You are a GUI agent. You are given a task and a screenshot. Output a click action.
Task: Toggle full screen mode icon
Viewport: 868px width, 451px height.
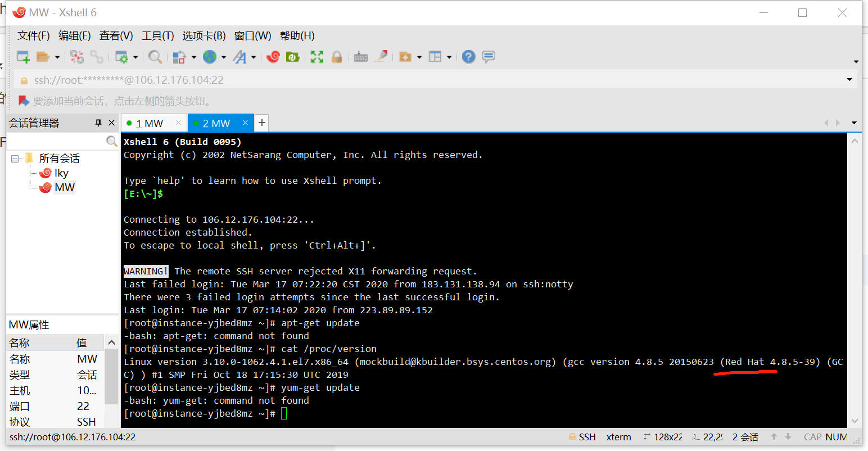317,56
